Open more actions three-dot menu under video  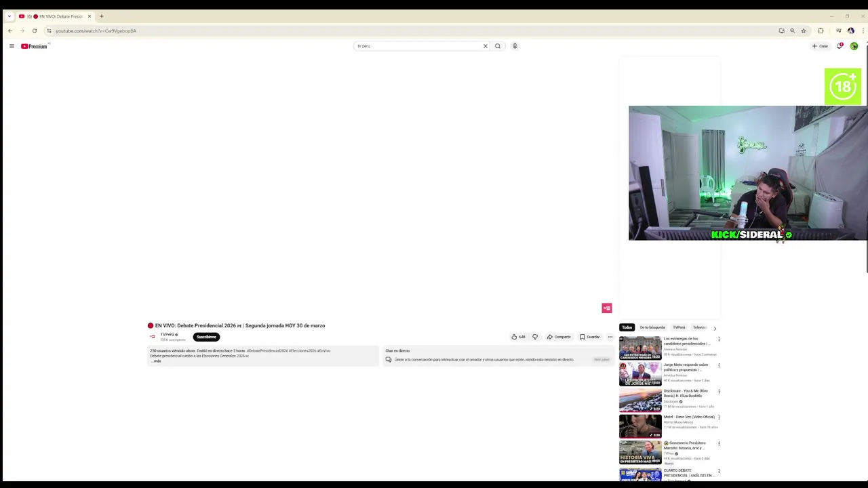(610, 337)
